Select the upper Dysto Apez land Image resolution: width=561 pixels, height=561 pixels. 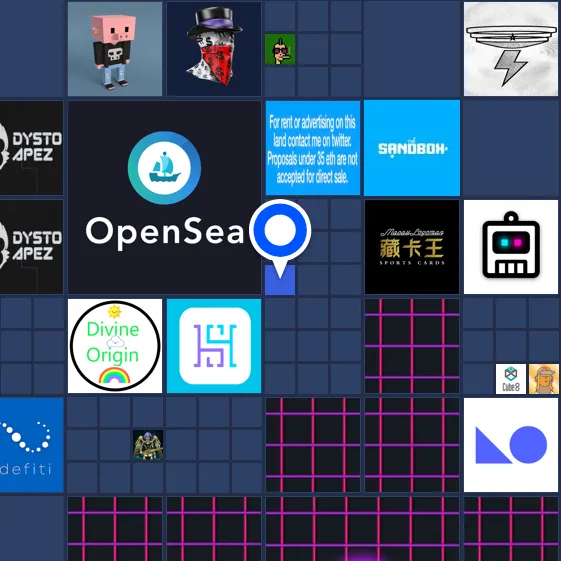pos(31,148)
